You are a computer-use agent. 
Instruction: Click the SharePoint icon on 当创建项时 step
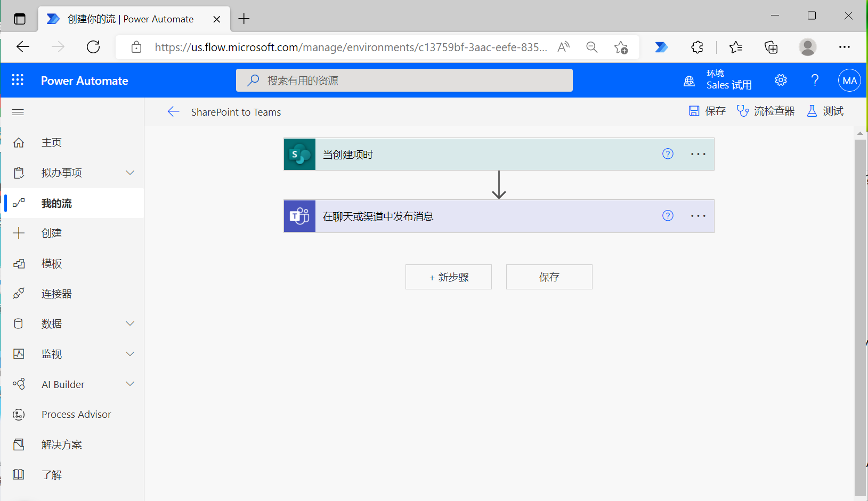[x=299, y=154]
